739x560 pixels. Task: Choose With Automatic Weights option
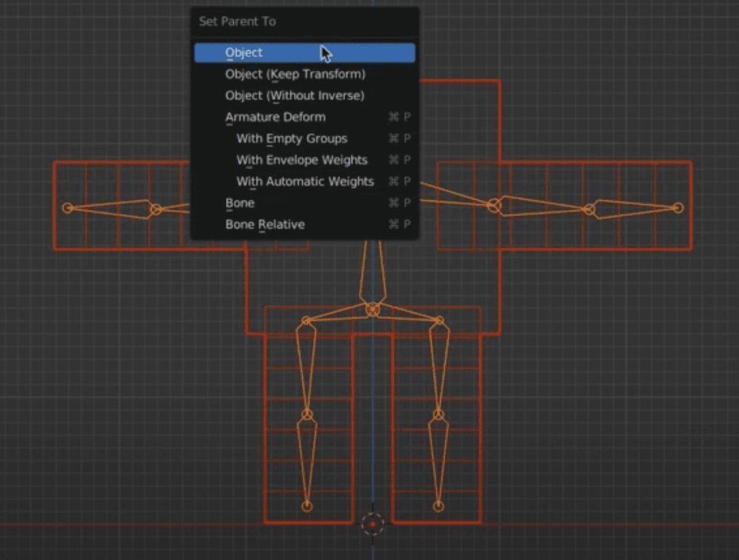304,182
